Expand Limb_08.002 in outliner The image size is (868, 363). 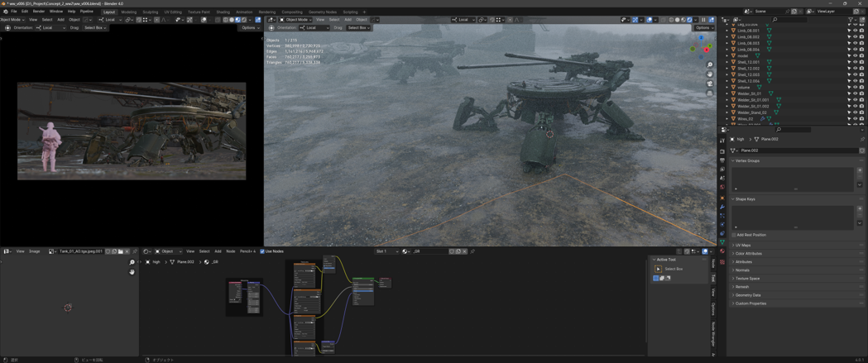click(727, 37)
